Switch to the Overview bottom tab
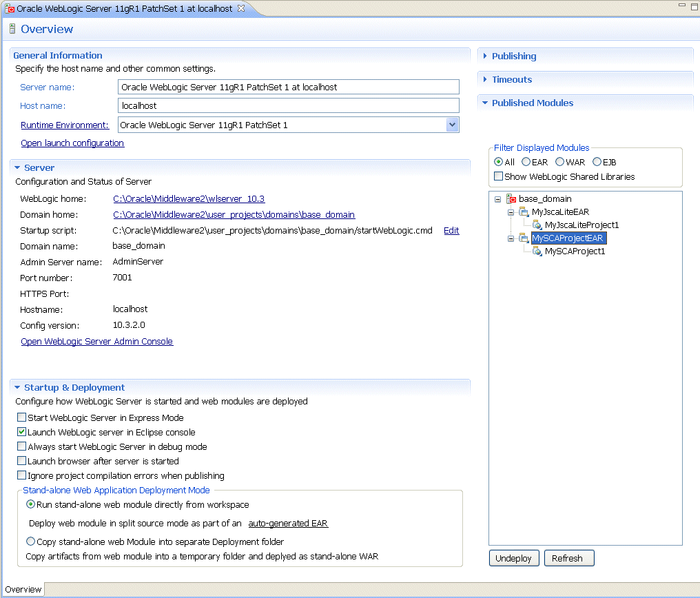 coord(23,590)
